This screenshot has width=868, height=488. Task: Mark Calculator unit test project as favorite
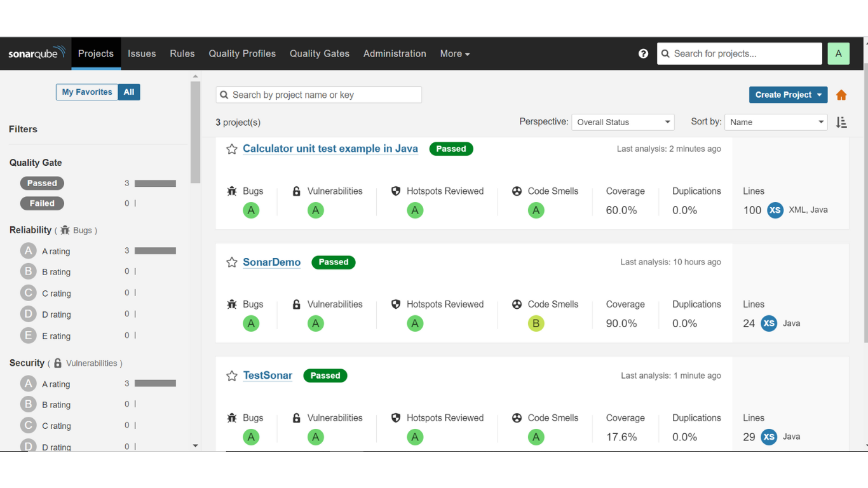231,149
